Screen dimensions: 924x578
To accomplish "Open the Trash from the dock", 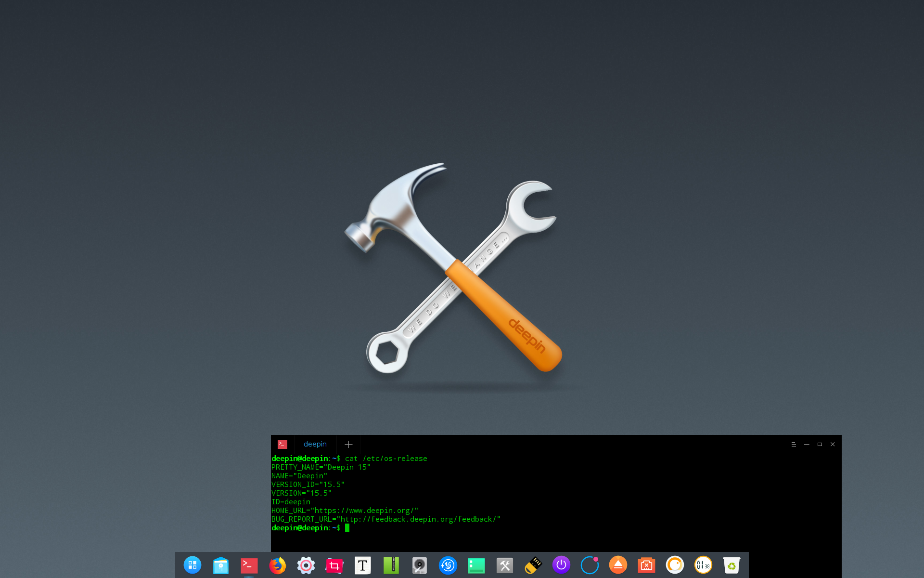I will click(x=731, y=565).
